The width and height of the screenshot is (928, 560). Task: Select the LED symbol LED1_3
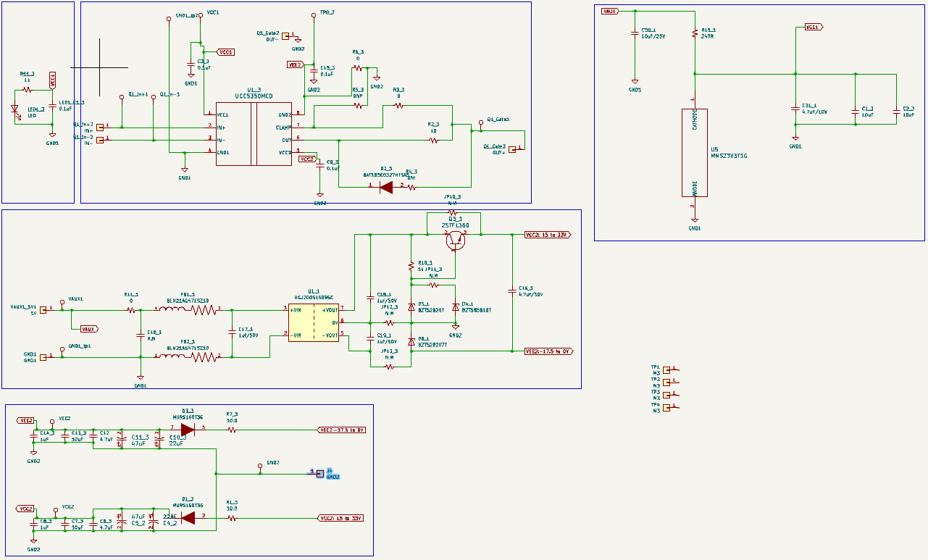(15, 110)
